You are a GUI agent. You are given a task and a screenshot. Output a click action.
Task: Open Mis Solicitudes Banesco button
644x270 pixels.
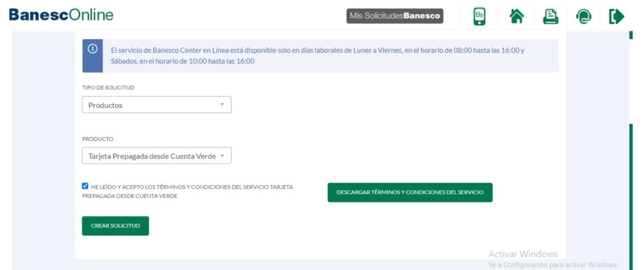click(x=395, y=16)
